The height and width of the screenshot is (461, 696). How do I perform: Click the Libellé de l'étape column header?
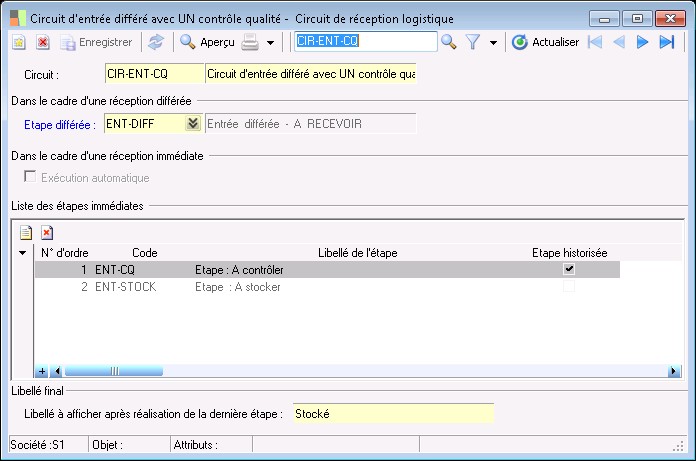[x=358, y=253]
